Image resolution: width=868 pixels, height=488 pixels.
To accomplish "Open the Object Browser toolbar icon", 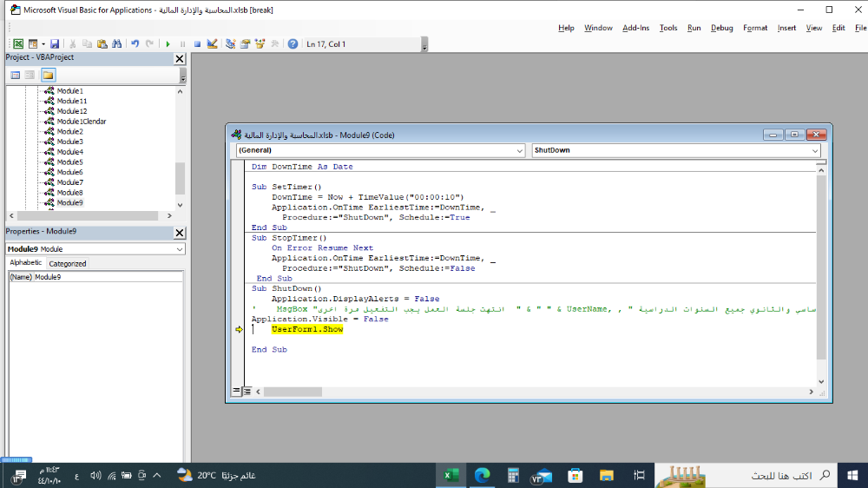I will (260, 43).
